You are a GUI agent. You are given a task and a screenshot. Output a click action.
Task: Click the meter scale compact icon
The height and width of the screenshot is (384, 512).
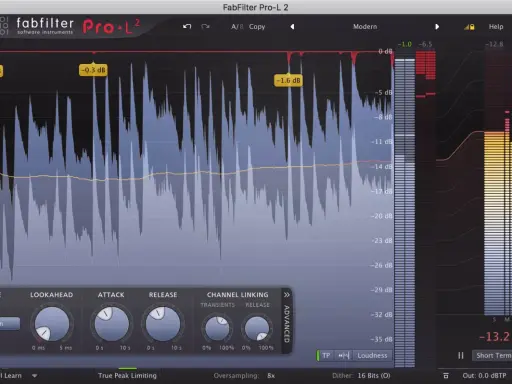(343, 356)
